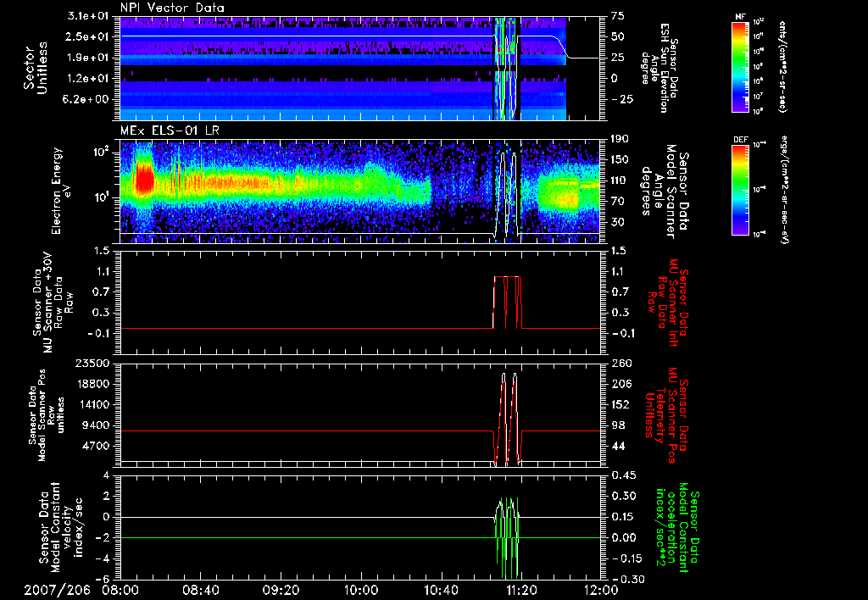This screenshot has width=868, height=600.
Task: Click the 'Model Scanner Angle degrees' axis title
Action: point(666,191)
